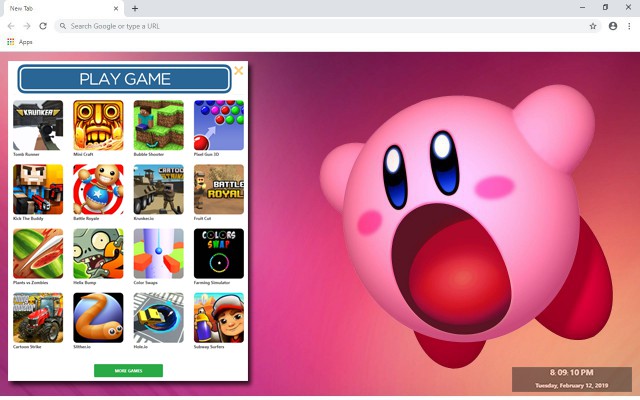
Task: Open the soldier beside armored truck thumbnail
Action: (x=159, y=189)
